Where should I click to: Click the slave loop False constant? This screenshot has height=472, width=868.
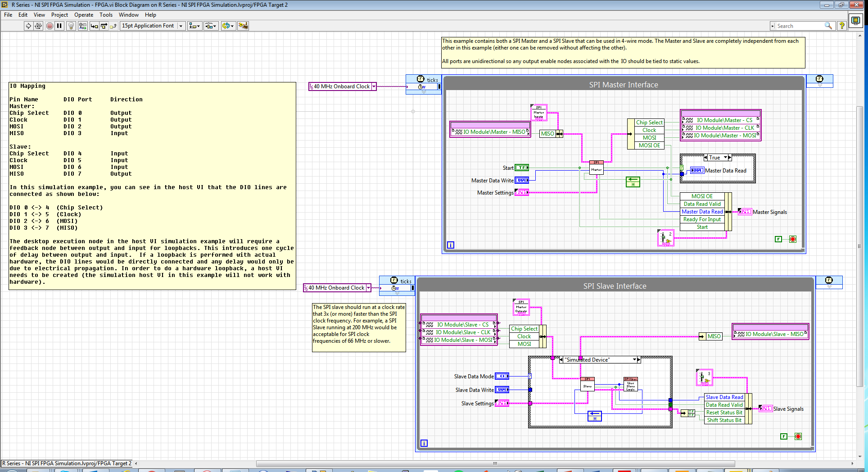pyautogui.click(x=784, y=436)
